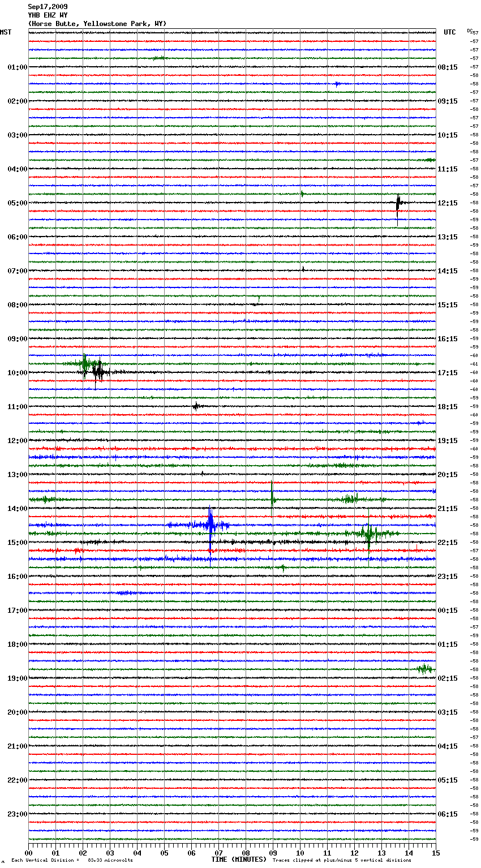Click the 12 tick on the bottom minutes axis
481x868 pixels.
tap(355, 853)
